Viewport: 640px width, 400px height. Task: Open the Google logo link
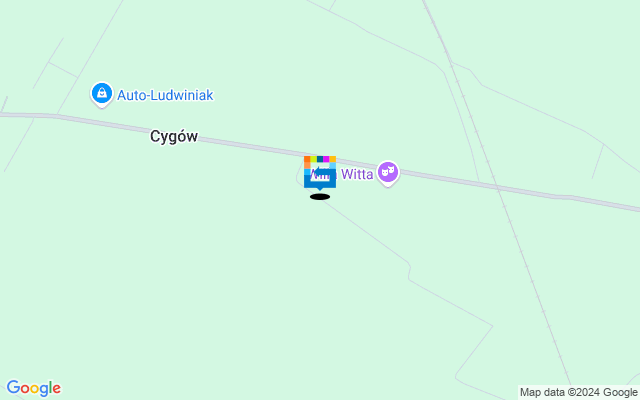click(34, 388)
